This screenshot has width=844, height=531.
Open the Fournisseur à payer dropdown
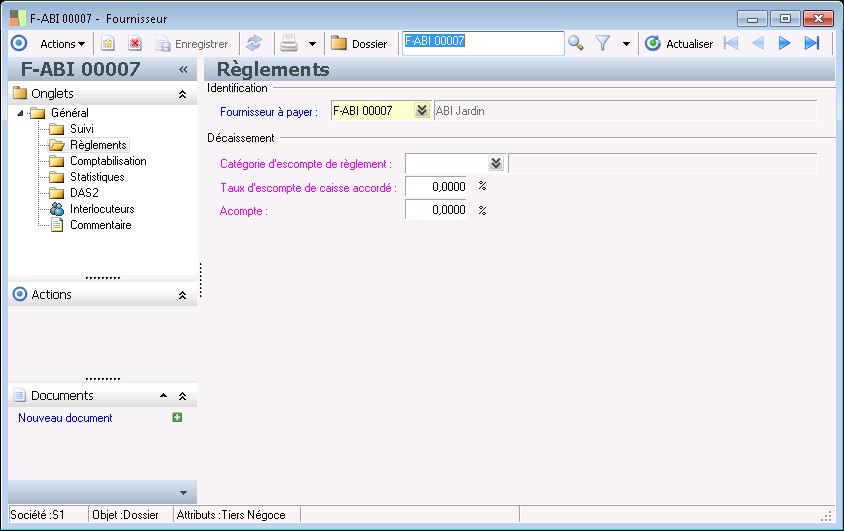(421, 110)
